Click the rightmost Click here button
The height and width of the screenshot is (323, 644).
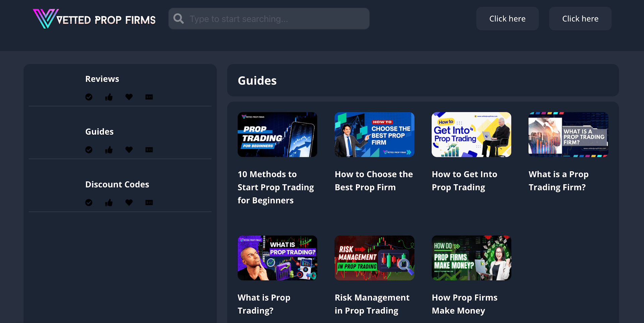coord(580,19)
